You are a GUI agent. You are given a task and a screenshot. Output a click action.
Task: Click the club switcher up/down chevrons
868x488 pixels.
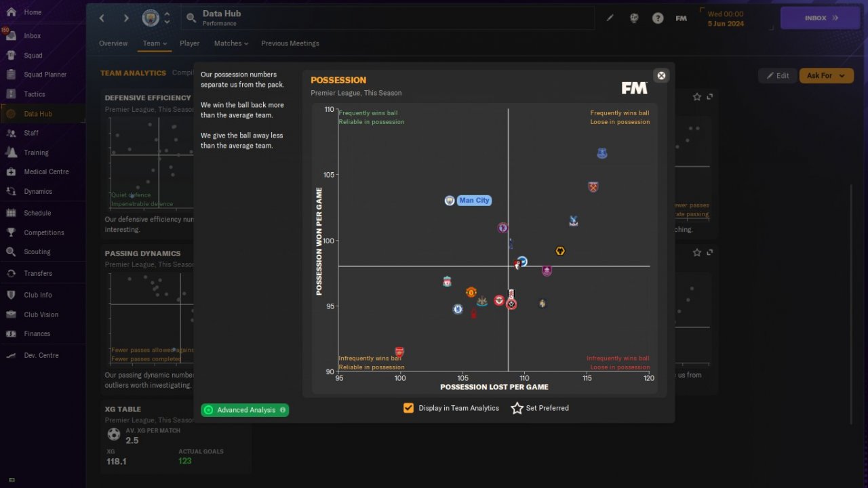click(x=167, y=18)
